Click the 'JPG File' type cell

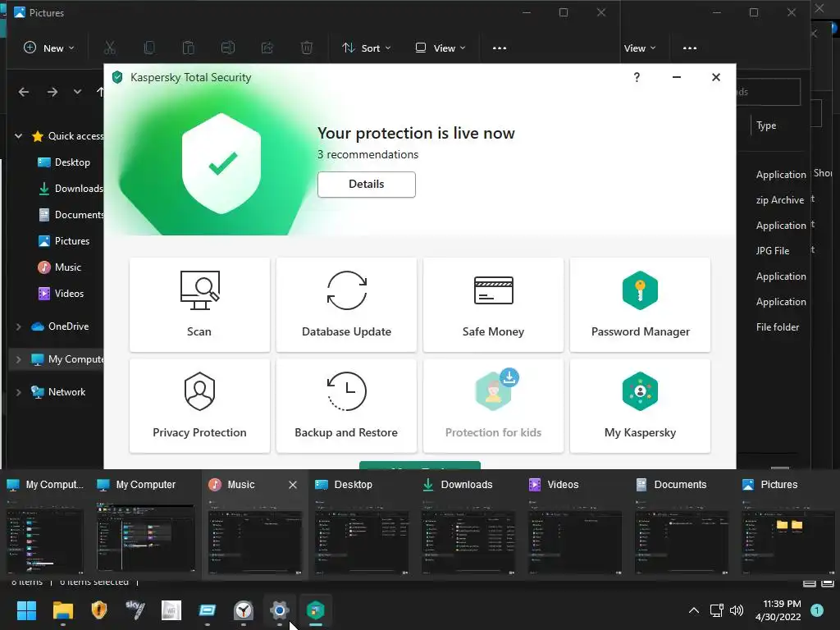[x=773, y=251]
